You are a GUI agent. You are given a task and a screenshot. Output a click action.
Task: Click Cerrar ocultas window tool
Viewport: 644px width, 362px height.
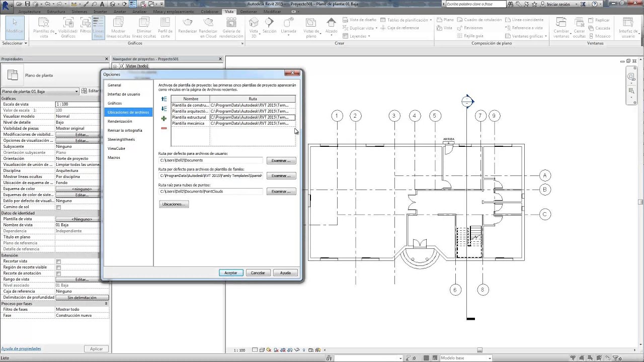point(579,27)
